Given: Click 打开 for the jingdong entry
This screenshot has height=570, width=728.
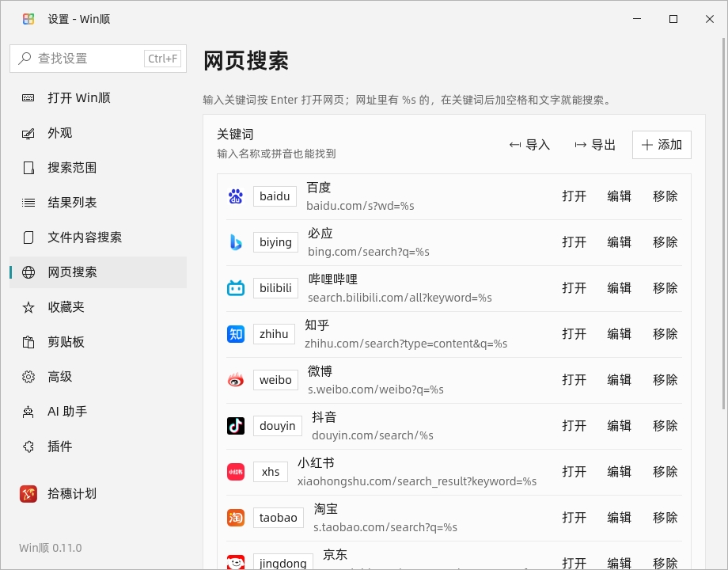Looking at the screenshot, I should click(574, 563).
